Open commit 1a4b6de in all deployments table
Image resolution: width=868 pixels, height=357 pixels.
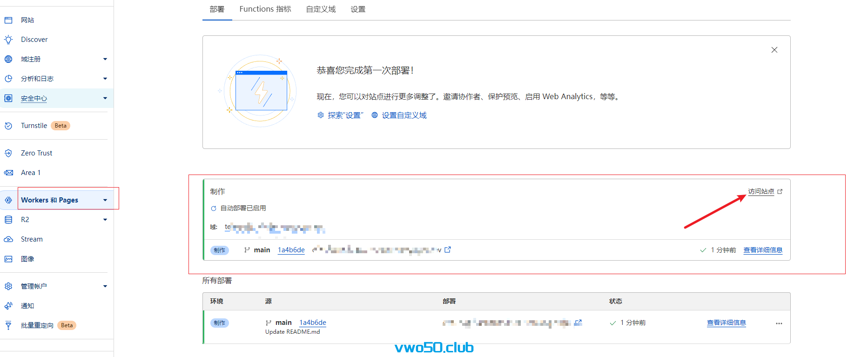point(313,323)
